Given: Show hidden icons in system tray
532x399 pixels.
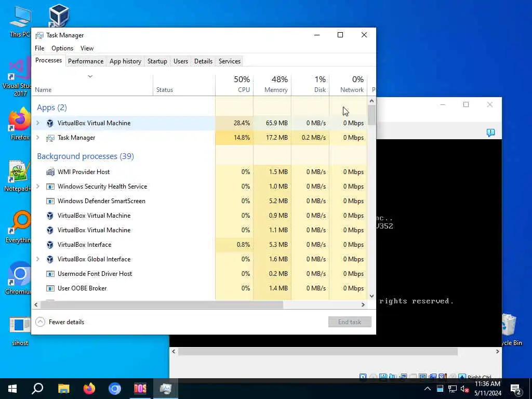Looking at the screenshot, I should click(428, 389).
